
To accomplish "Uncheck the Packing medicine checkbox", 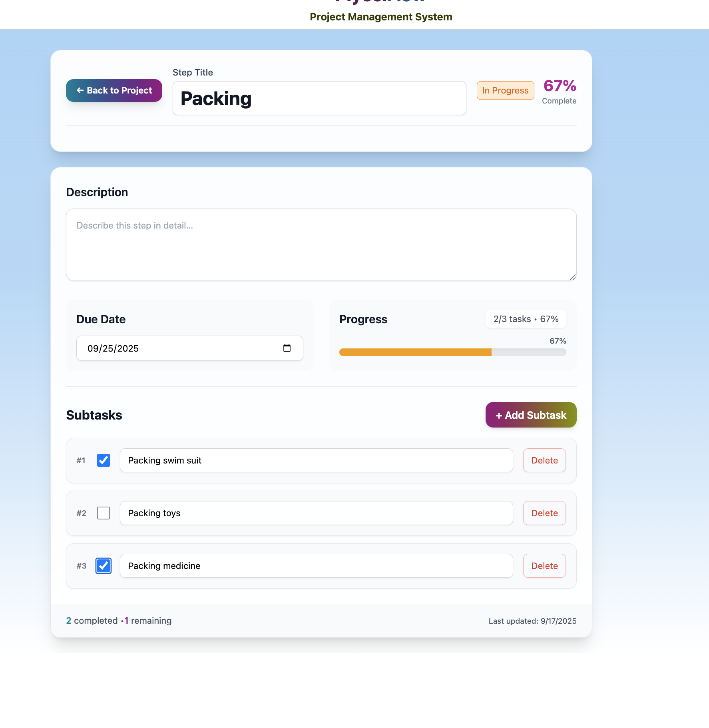I will [104, 566].
